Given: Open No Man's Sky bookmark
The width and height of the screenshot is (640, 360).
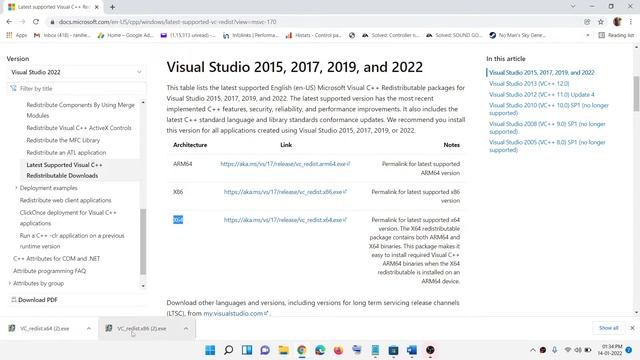Looking at the screenshot, I should click(x=518, y=35).
